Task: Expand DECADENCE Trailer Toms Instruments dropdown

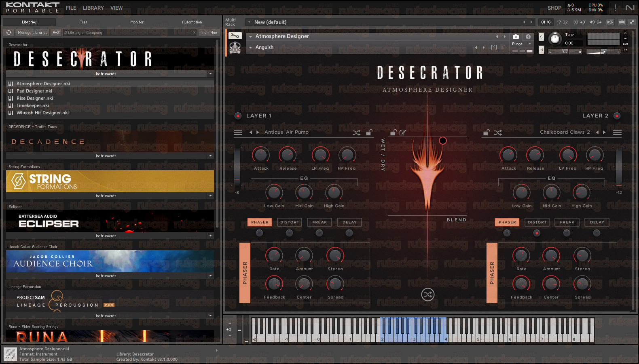Action: pos(210,156)
